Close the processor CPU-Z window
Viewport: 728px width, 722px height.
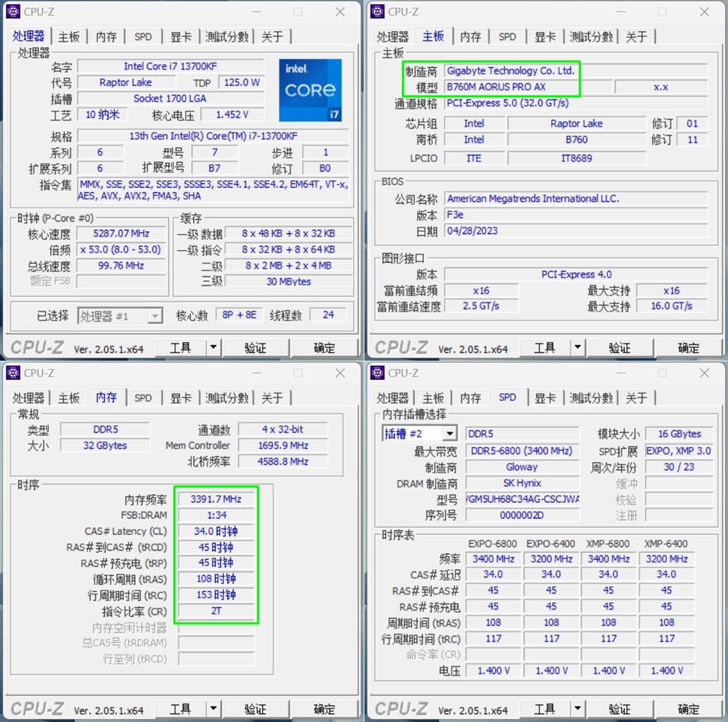[340, 12]
